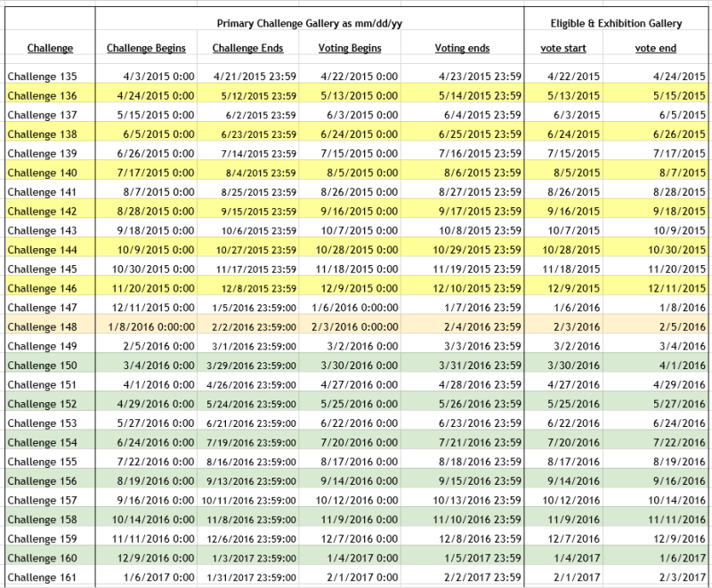Click the "Challenge 160" row label

42,559
